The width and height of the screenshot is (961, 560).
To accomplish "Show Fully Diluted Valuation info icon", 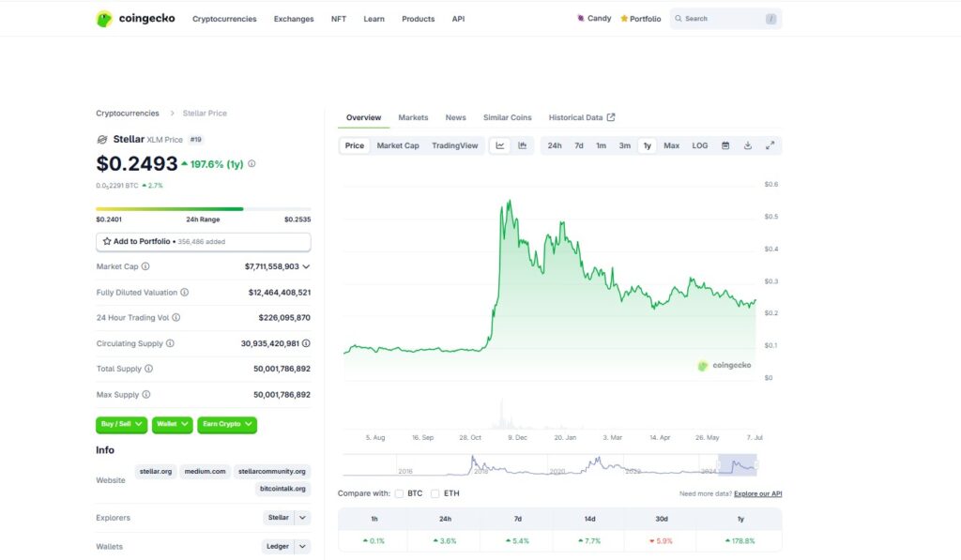I will pos(185,293).
